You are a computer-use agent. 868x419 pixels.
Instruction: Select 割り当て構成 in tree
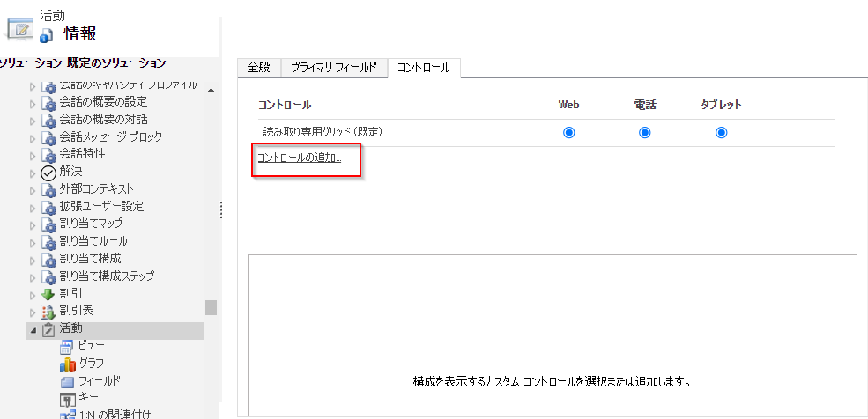point(90,259)
